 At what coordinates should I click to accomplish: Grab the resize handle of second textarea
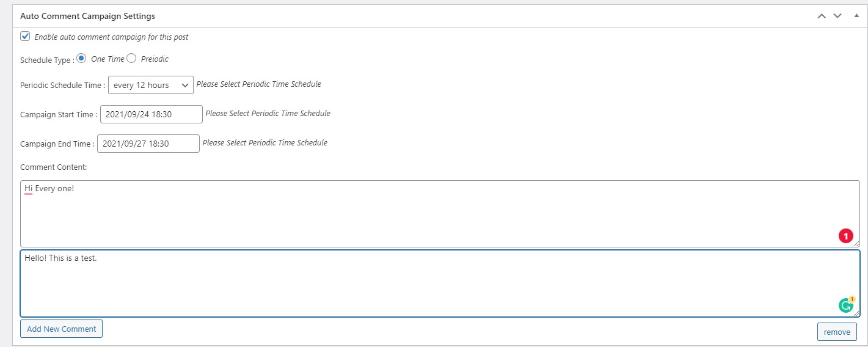[856, 313]
